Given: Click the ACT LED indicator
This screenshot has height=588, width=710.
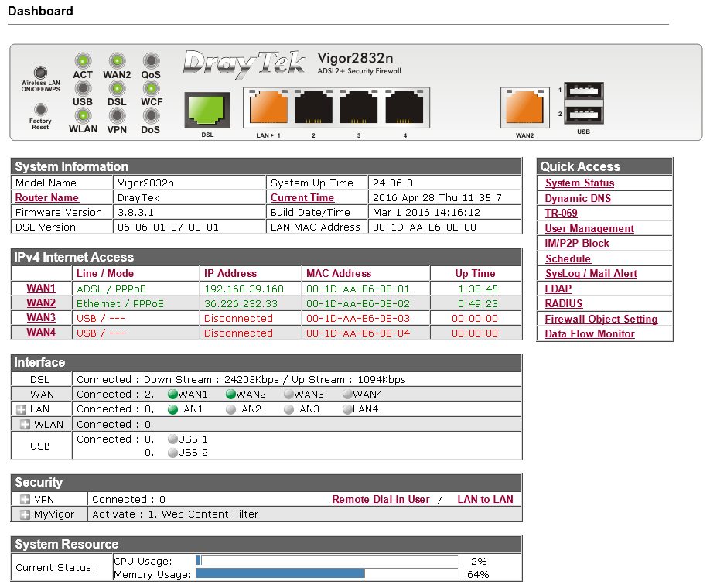Looking at the screenshot, I should click(x=83, y=60).
